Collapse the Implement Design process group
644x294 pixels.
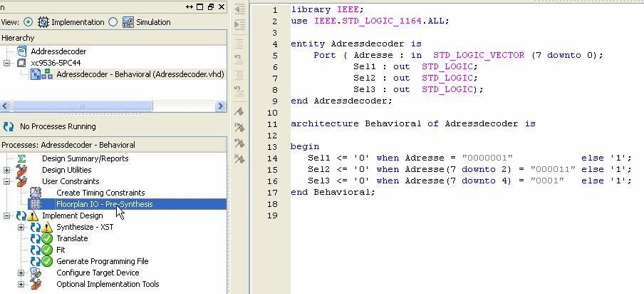[x=6, y=216]
